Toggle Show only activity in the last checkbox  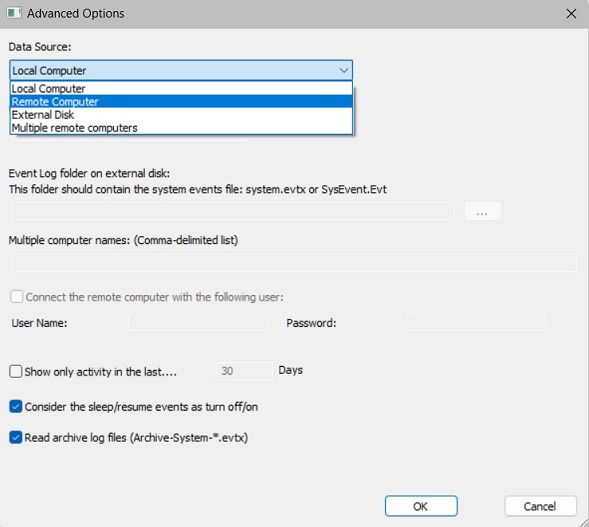(16, 371)
